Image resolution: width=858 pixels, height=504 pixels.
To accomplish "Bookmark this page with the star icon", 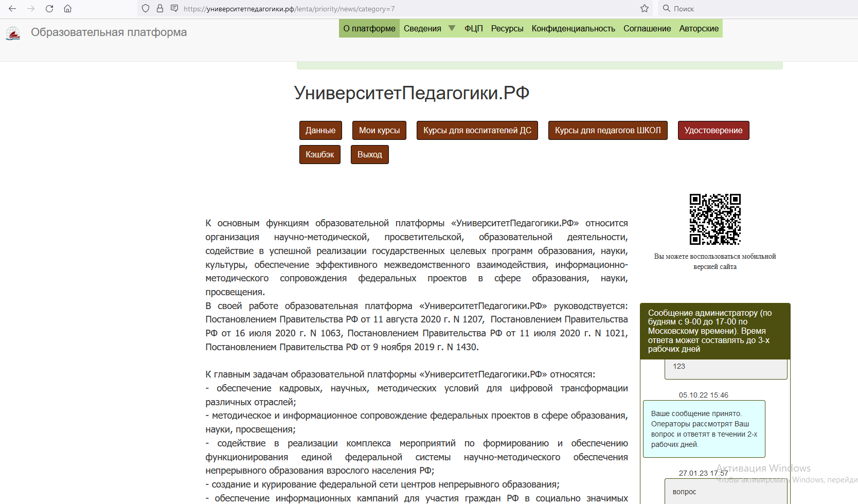I will click(645, 9).
